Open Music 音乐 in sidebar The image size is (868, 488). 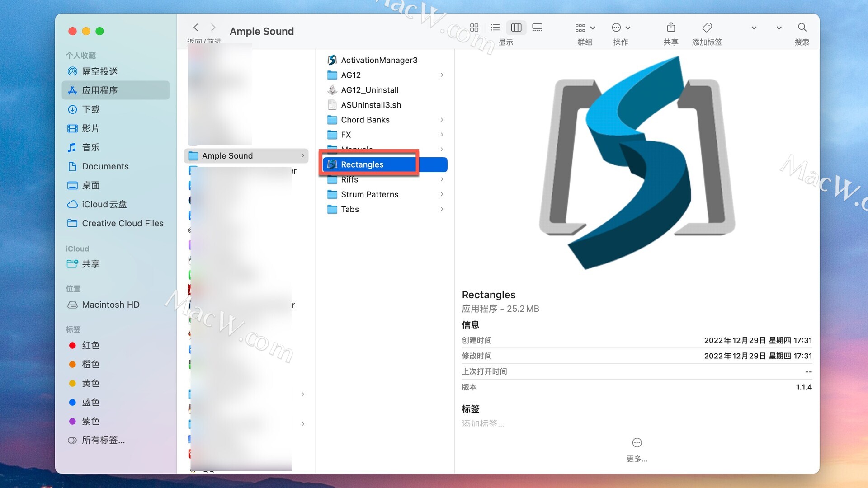(x=115, y=147)
